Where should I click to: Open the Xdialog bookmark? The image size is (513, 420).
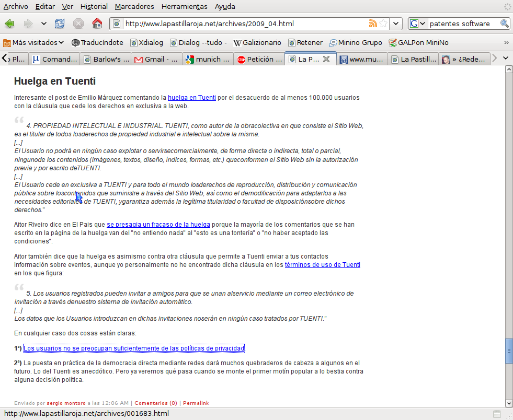click(x=146, y=42)
